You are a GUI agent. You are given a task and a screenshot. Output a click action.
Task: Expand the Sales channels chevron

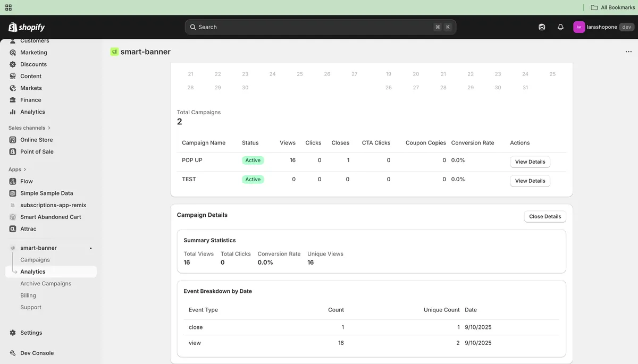[49, 128]
